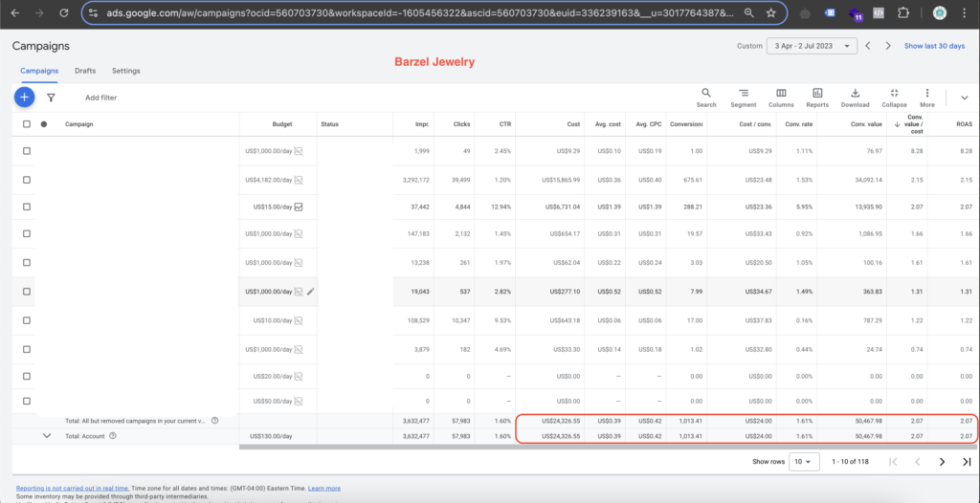Image resolution: width=980 pixels, height=503 pixels.
Task: Collapse the toolbar with the chevron
Action: coord(964,98)
